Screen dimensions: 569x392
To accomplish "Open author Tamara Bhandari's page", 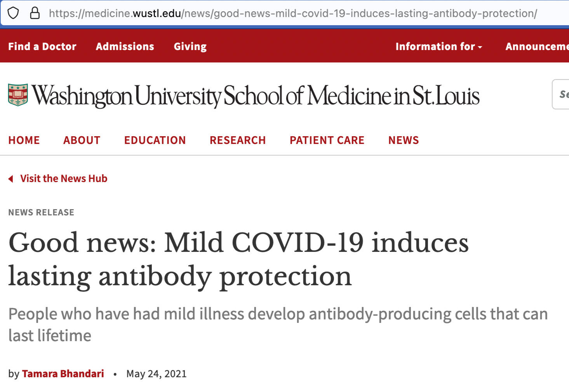I will click(x=63, y=374).
